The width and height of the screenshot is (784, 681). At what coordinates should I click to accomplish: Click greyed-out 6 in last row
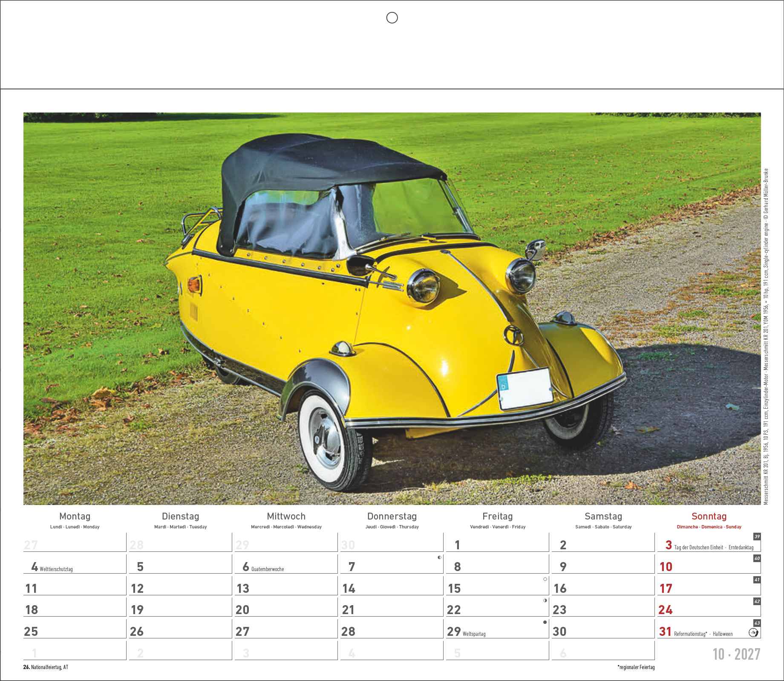(x=563, y=653)
